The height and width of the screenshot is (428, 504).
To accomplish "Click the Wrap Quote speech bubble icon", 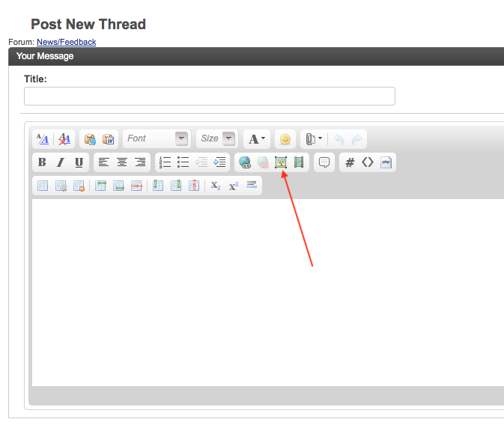I will pos(324,162).
